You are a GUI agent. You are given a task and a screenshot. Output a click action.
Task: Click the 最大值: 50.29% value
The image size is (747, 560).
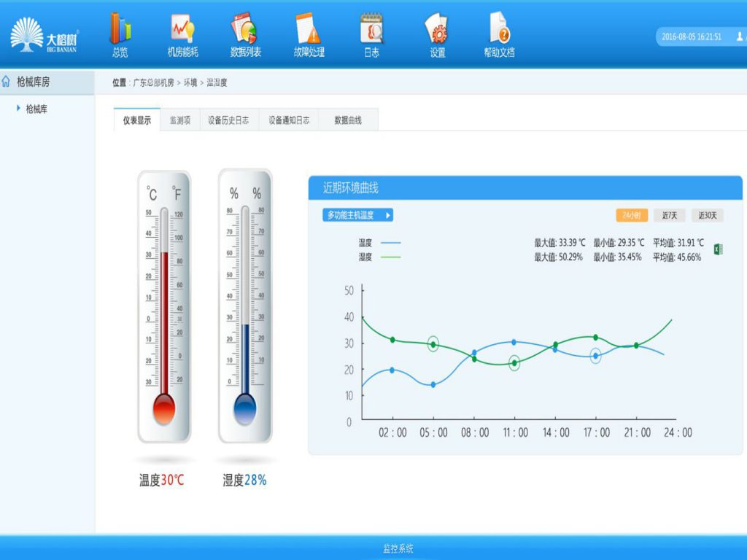558,257
